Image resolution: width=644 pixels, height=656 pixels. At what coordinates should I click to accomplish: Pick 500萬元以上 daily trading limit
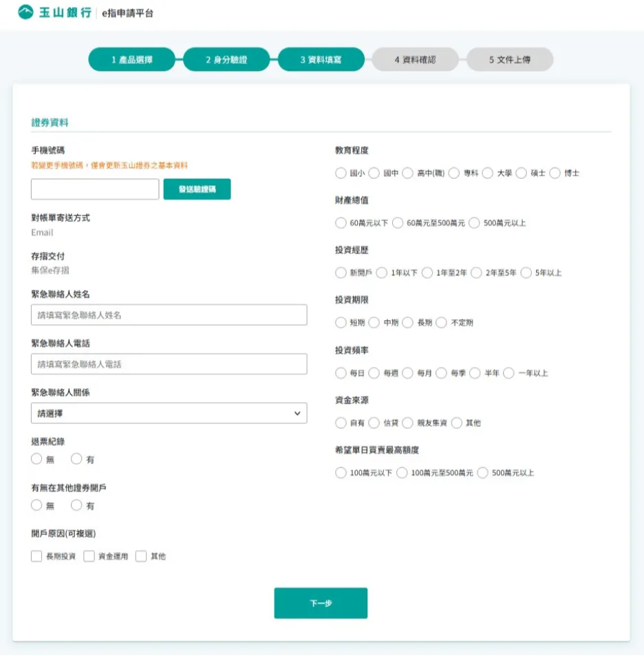point(482,473)
